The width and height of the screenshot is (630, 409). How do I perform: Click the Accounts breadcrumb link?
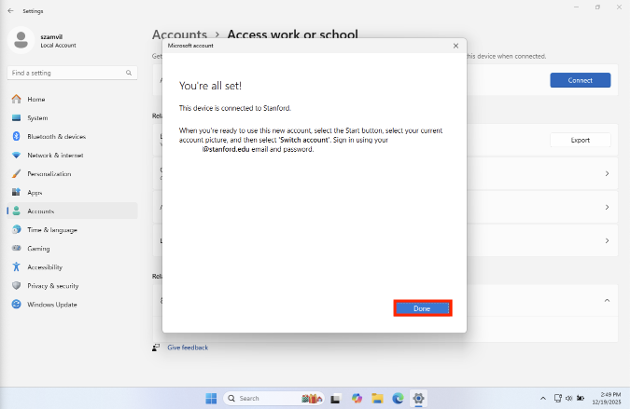click(179, 35)
